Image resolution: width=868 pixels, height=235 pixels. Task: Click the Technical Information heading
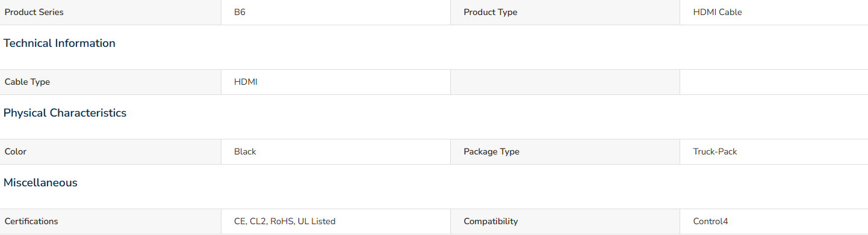[x=60, y=43]
